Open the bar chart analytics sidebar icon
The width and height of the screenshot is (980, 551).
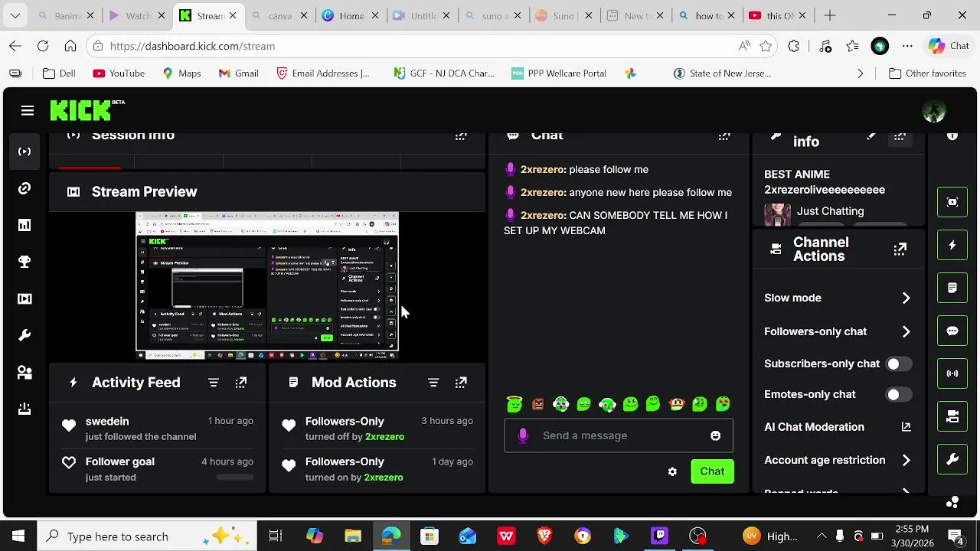click(24, 225)
